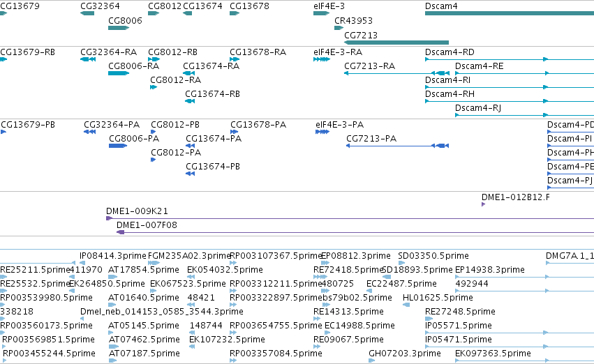
Task: Select the 492944 EST label
Action: tap(472, 284)
